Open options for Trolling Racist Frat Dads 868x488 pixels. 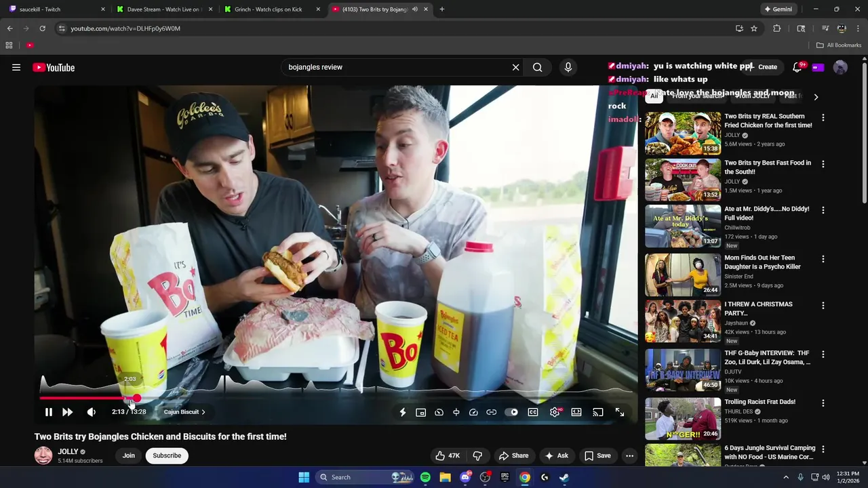tap(823, 403)
